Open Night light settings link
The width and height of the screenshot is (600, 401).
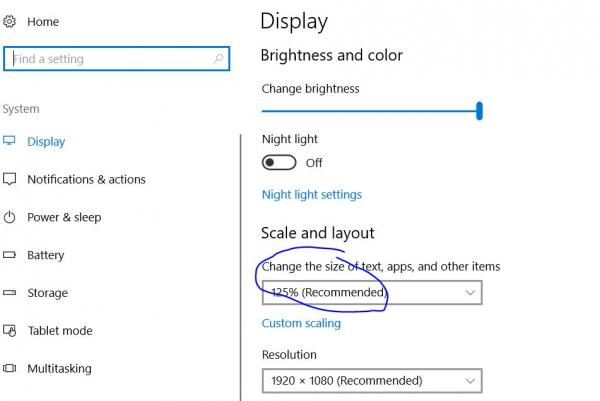(312, 195)
